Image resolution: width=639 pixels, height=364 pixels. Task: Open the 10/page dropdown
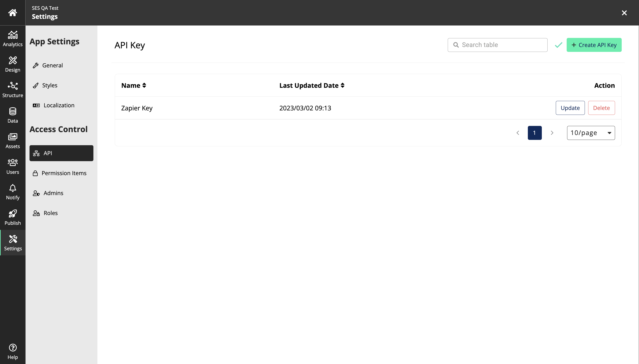coord(591,133)
